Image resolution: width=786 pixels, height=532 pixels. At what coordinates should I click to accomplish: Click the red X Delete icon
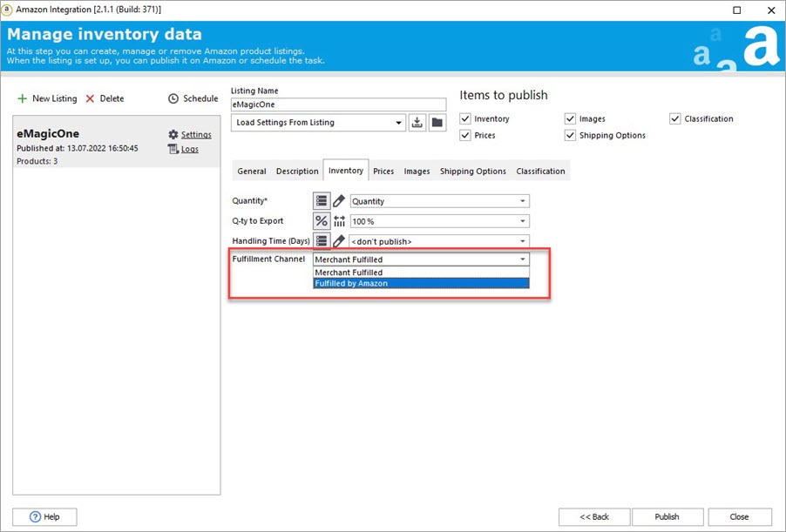pyautogui.click(x=91, y=98)
